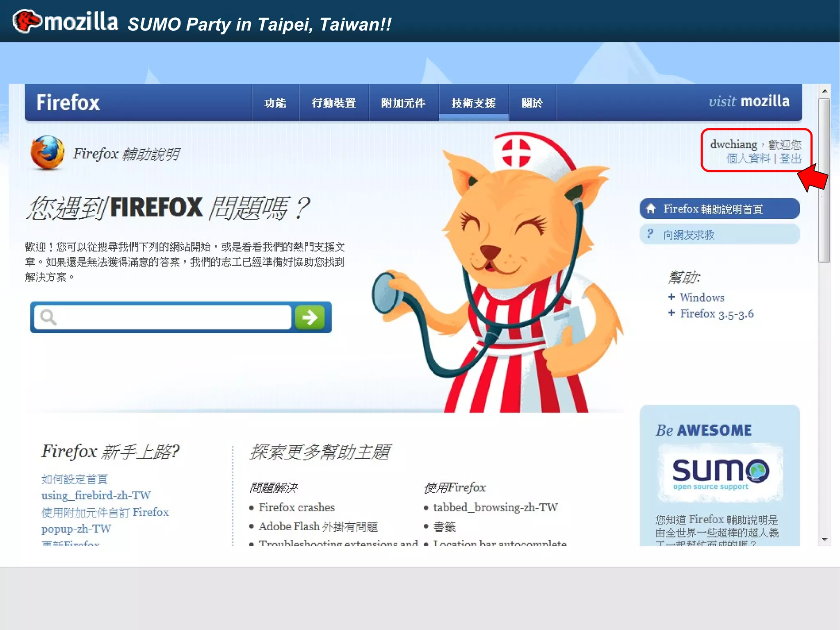Image resolution: width=840 pixels, height=630 pixels.
Task: Focus the support search input field
Action: pos(163,317)
